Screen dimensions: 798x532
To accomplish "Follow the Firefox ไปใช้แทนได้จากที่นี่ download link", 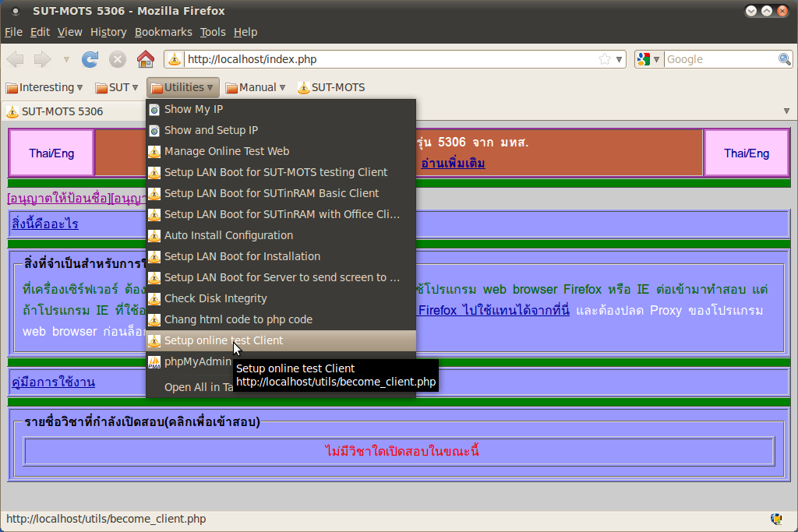I will tap(493, 310).
